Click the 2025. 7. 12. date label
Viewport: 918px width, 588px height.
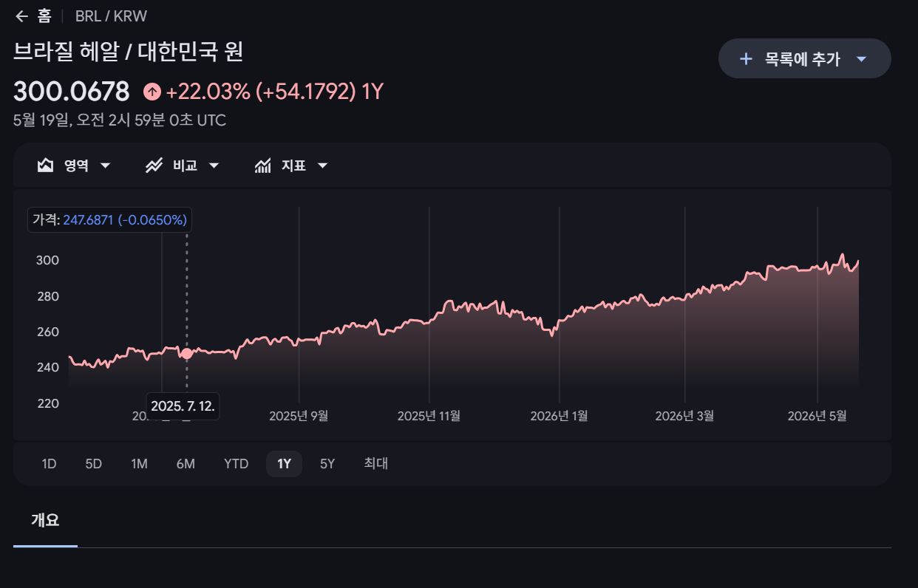[x=183, y=406]
